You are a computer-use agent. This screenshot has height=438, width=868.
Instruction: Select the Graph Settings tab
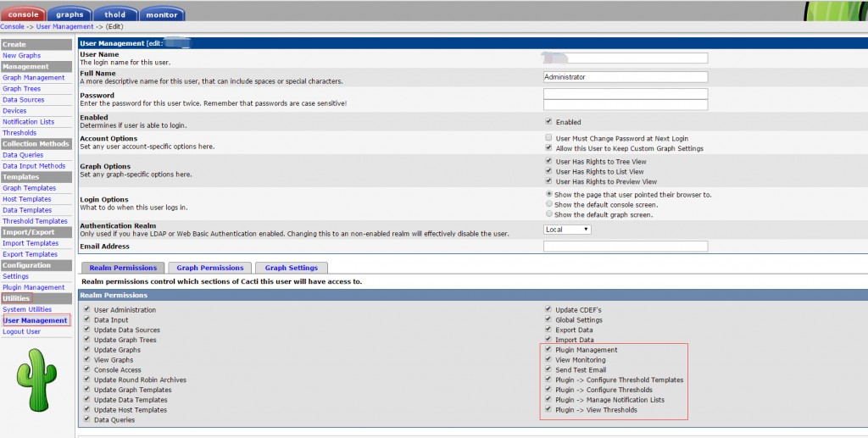(292, 268)
